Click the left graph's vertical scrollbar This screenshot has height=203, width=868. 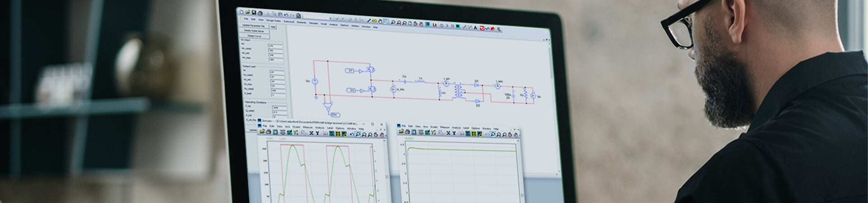tap(387, 176)
